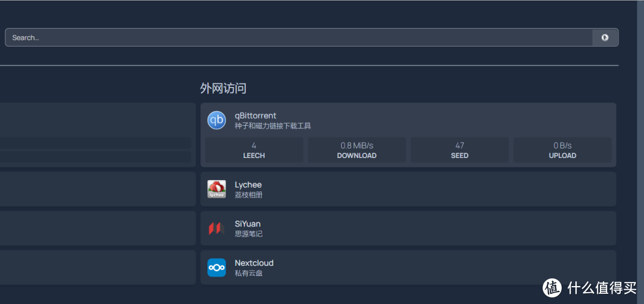The width and height of the screenshot is (644, 304).
Task: Click the DOWNLOAD speed 0.8 MiB/s block
Action: tap(357, 150)
